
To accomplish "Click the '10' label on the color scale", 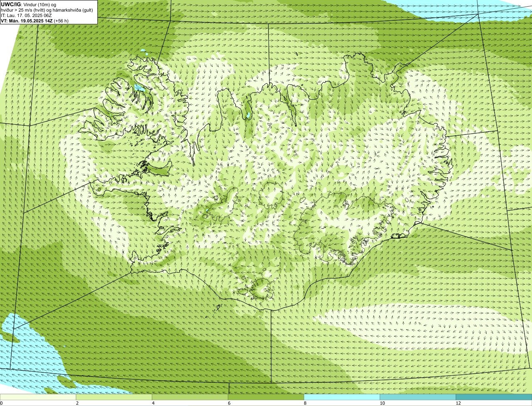I will click(382, 403).
